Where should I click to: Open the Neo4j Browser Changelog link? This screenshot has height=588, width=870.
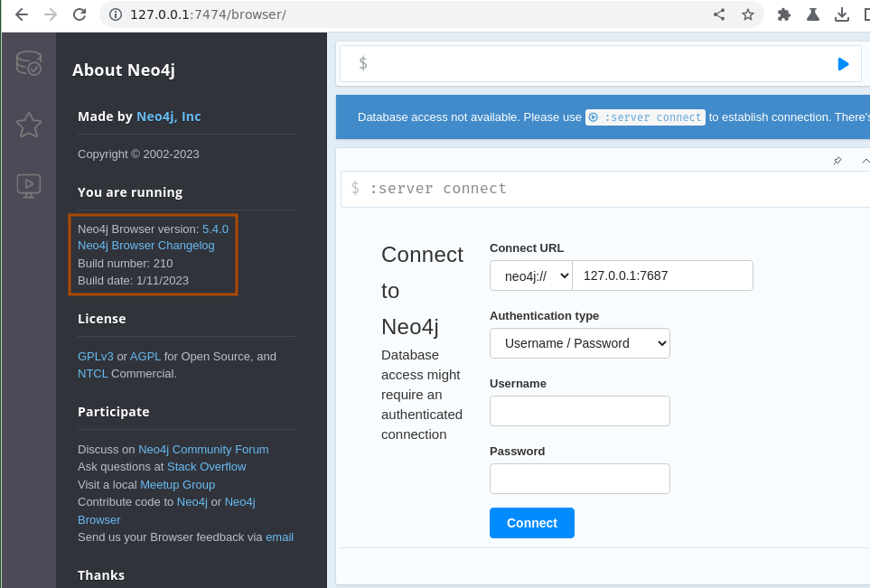pos(145,246)
